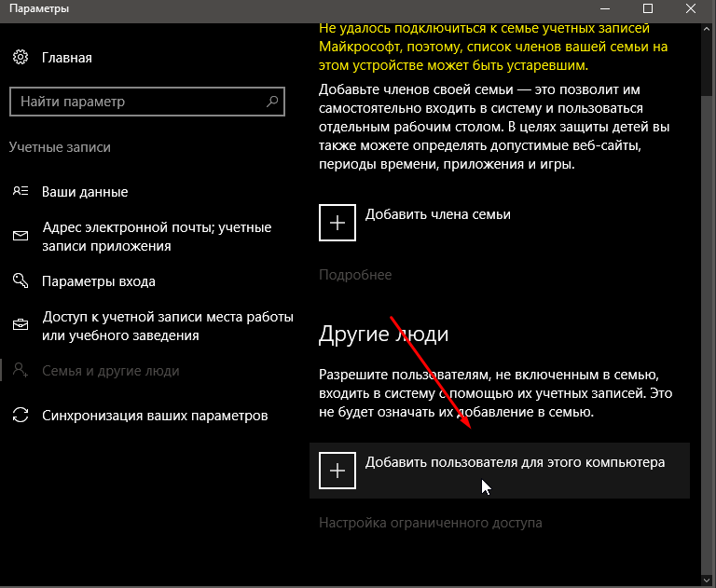The height and width of the screenshot is (588, 716).
Task: Open Доступ к учетной записи места работы
Action: (x=168, y=326)
